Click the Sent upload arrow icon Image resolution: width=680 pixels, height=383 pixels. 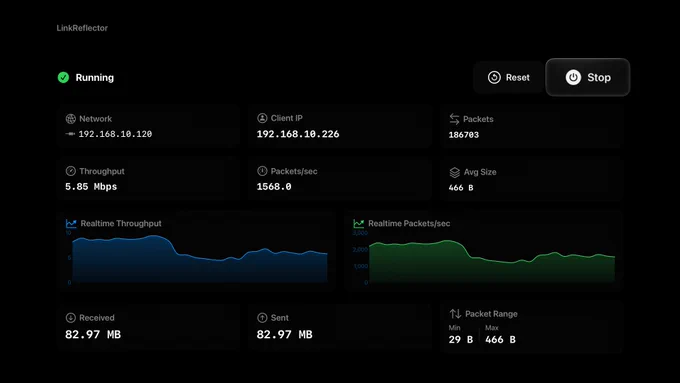[262, 318]
